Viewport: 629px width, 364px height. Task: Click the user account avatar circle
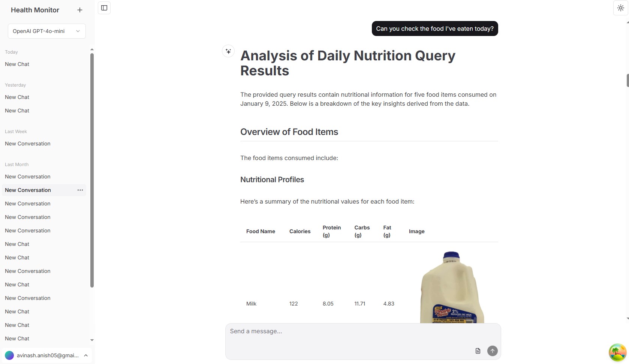tap(9, 355)
